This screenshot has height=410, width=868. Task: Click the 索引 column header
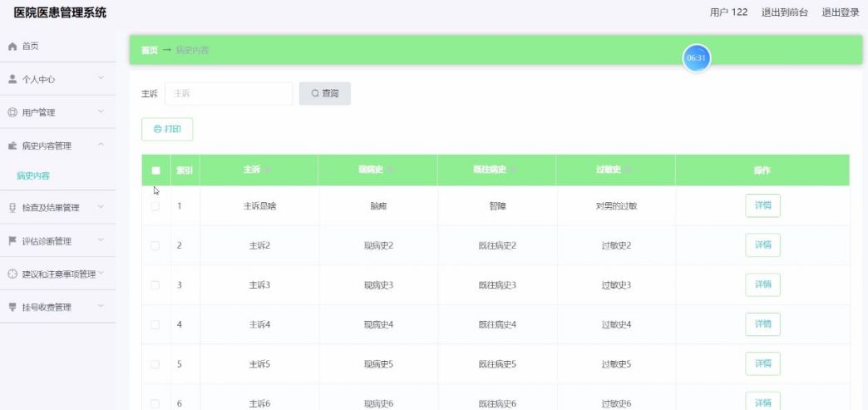(185, 170)
